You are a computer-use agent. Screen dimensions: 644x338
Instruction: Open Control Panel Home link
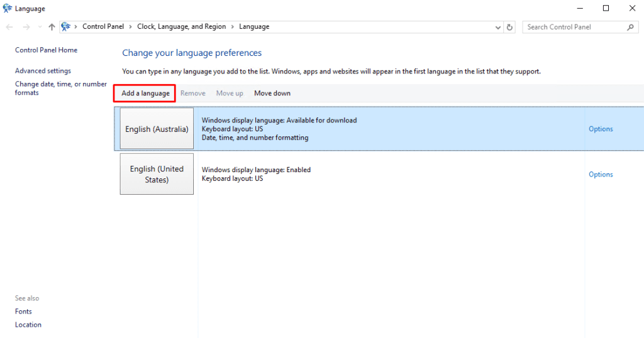click(46, 50)
